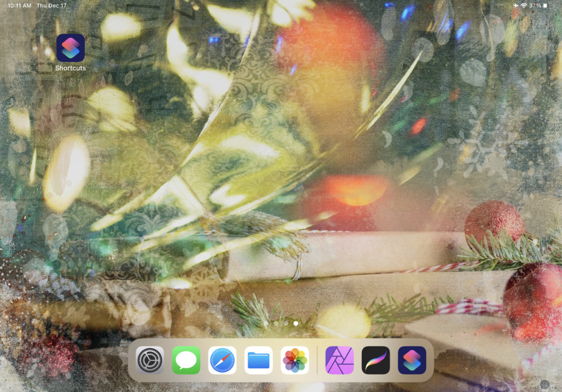
Task: Open Settings from the dock
Action: [x=150, y=360]
